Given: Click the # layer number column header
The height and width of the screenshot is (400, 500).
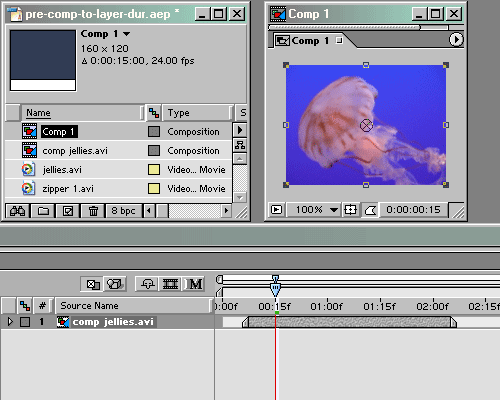Looking at the screenshot, I should click(x=42, y=306).
